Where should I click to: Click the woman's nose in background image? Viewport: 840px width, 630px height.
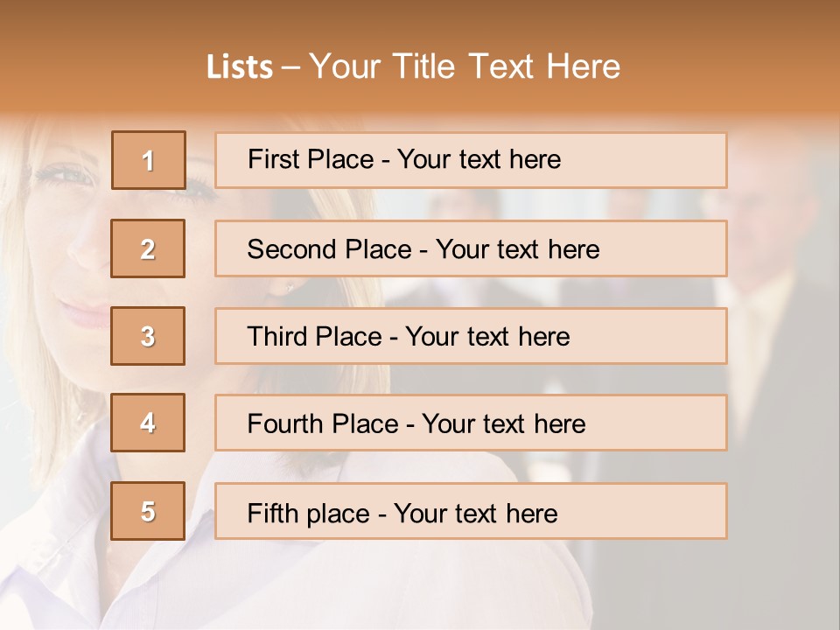(88, 247)
